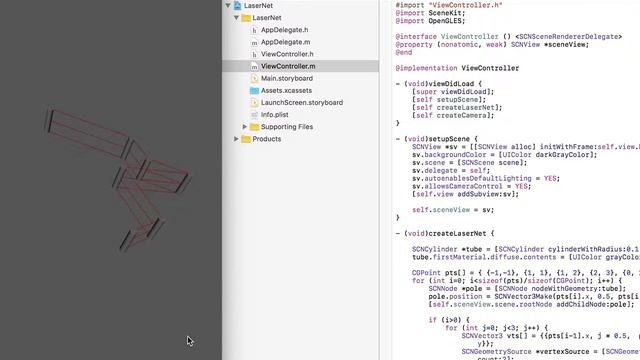
Task: Open ViewController.h in the navigator
Action: [287, 54]
